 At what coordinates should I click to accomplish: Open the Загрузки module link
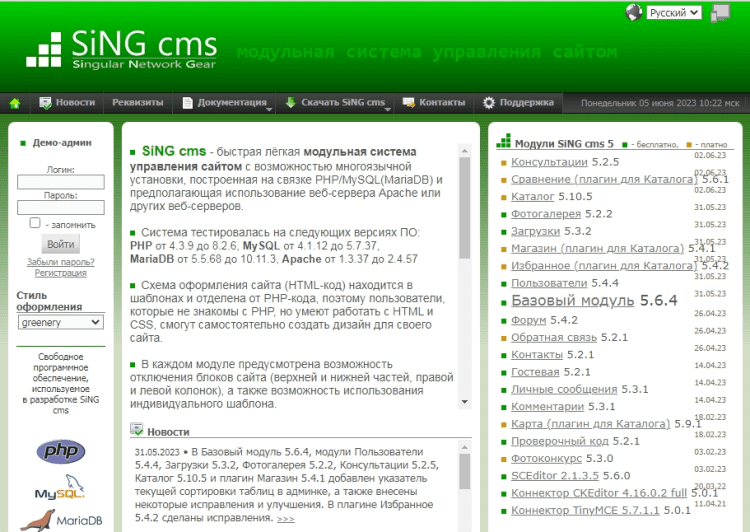535,231
